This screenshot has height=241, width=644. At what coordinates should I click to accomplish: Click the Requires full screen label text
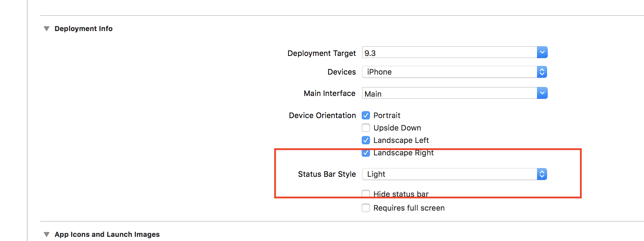point(409,208)
